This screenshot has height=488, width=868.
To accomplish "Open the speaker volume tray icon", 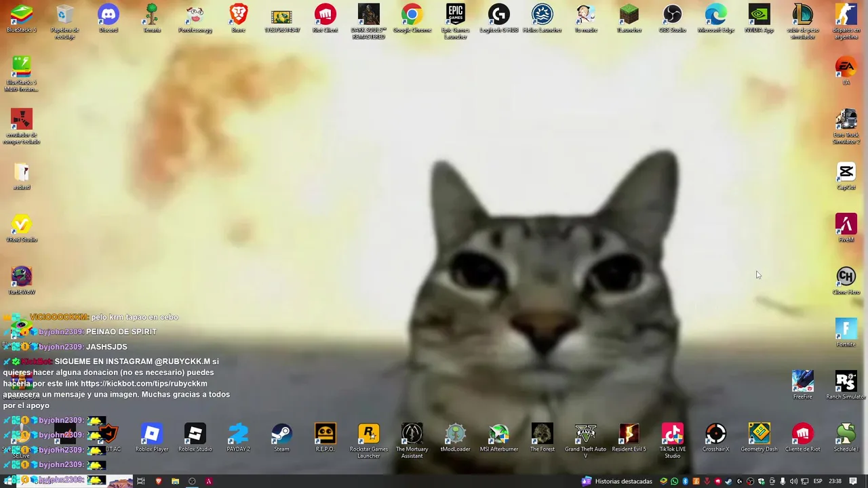I will click(x=793, y=481).
